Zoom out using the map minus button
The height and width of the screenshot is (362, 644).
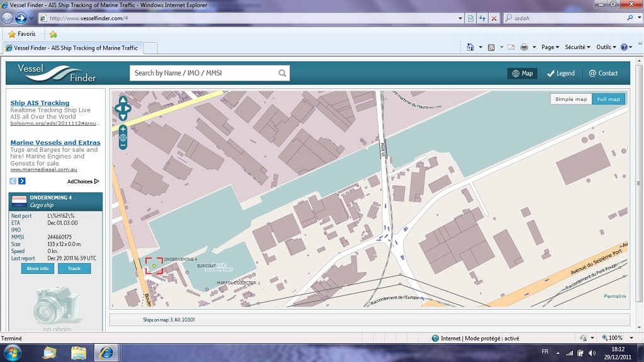point(123,145)
